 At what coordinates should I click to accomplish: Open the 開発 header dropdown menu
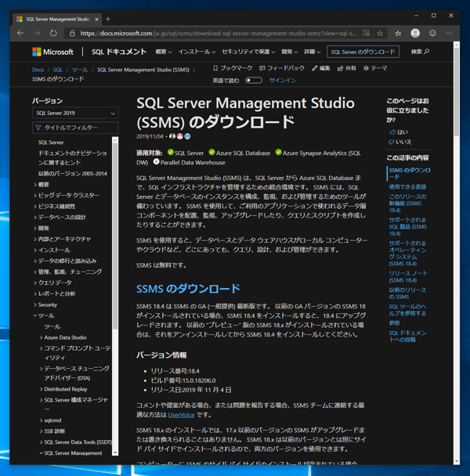290,52
